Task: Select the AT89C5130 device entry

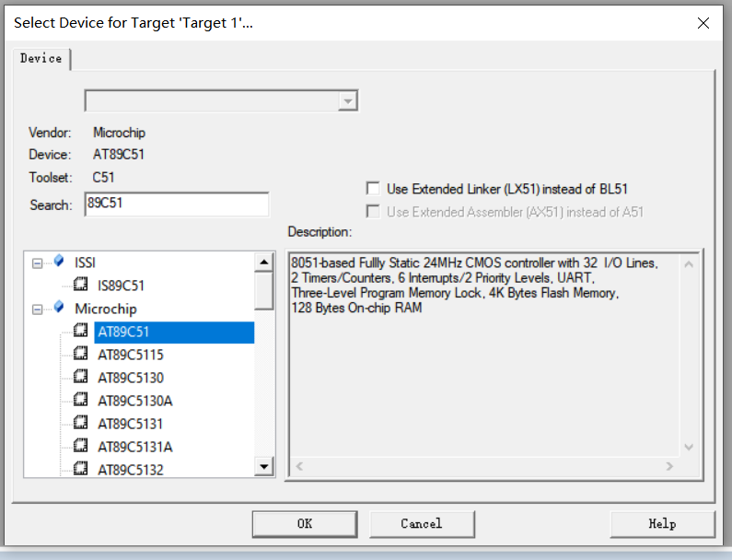Action: (x=131, y=378)
